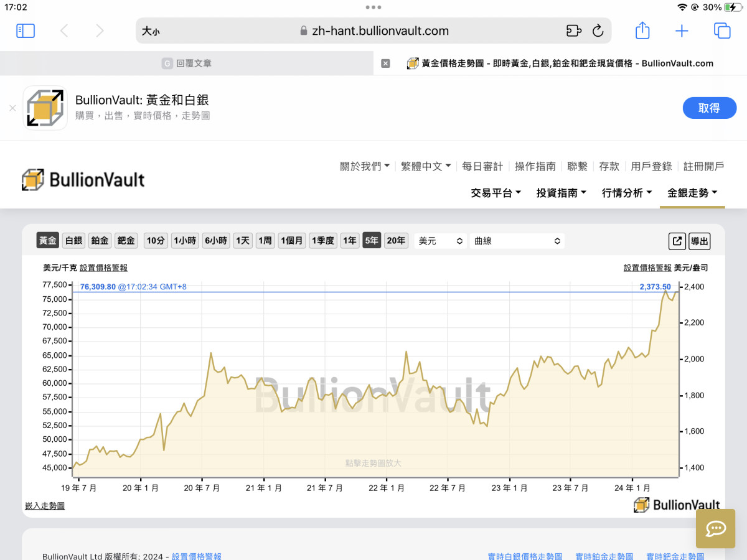
Task: Switch to the 回覆文章 tab
Action: [x=187, y=63]
